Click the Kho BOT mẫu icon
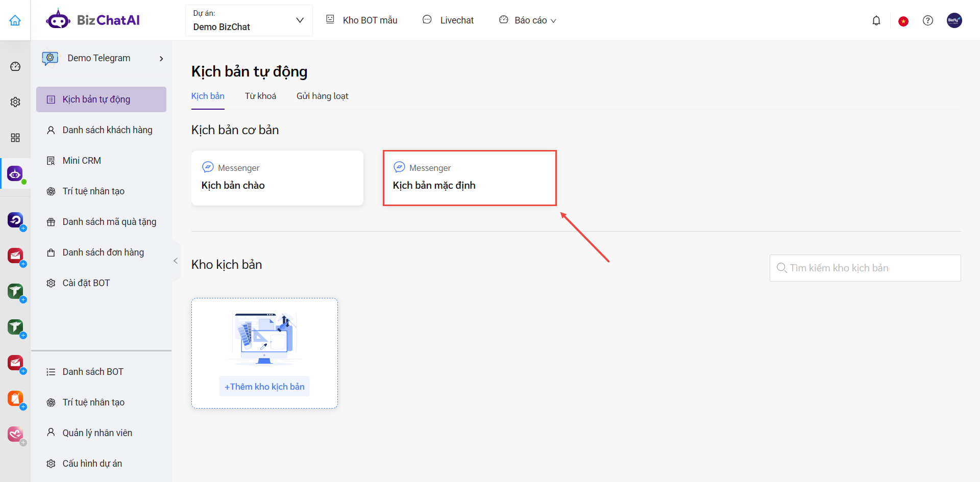 [330, 19]
